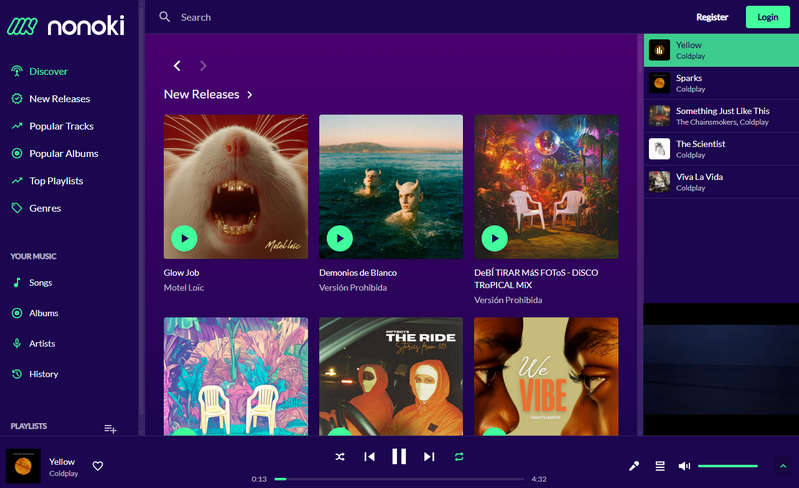Click the nonoki logo
This screenshot has height=488, width=799.
point(65,25)
